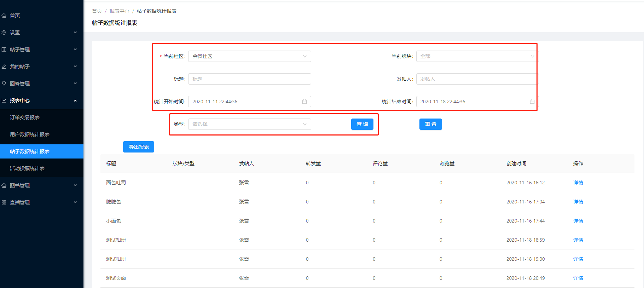Screen dimensions: 644x288
Task: Click the house icon beside 图书管理
Action: pyautogui.click(x=4, y=185)
